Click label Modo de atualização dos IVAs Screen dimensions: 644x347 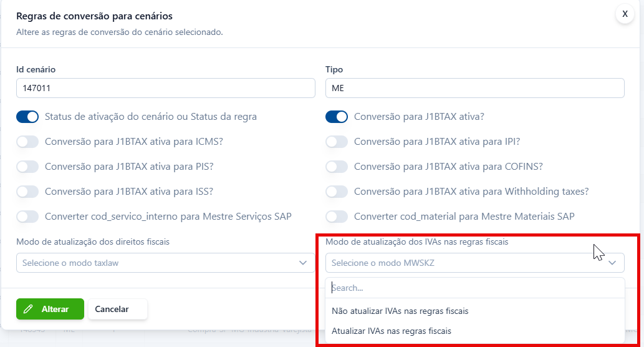click(417, 242)
